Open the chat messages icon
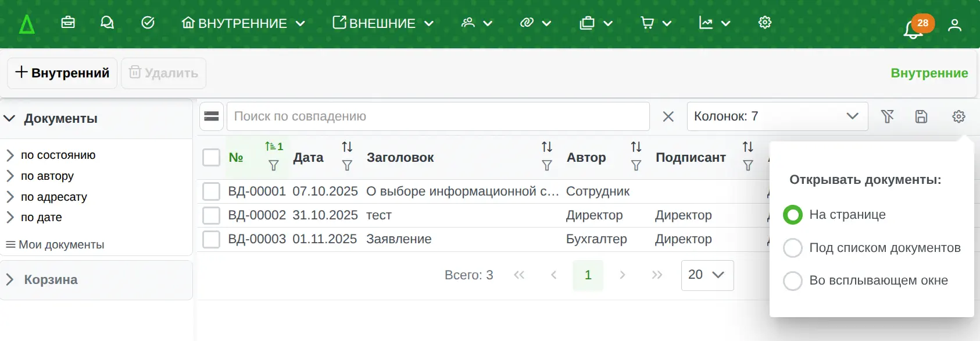This screenshot has width=980, height=341. click(107, 23)
